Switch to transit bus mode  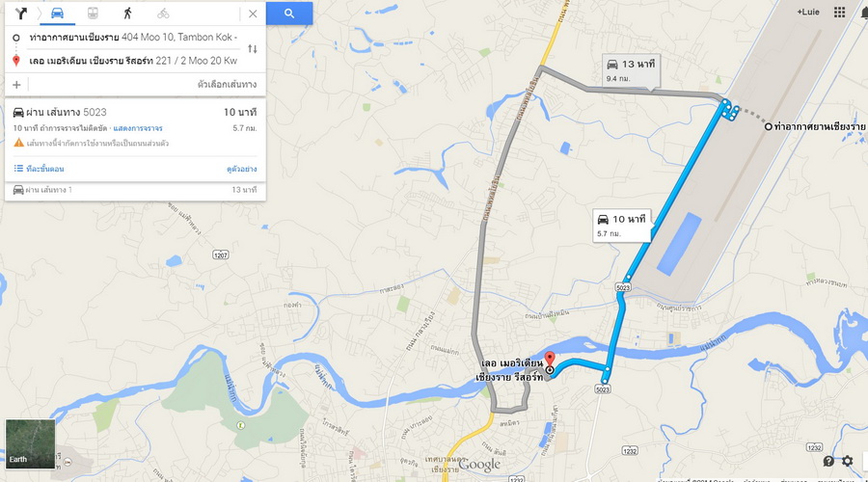93,13
